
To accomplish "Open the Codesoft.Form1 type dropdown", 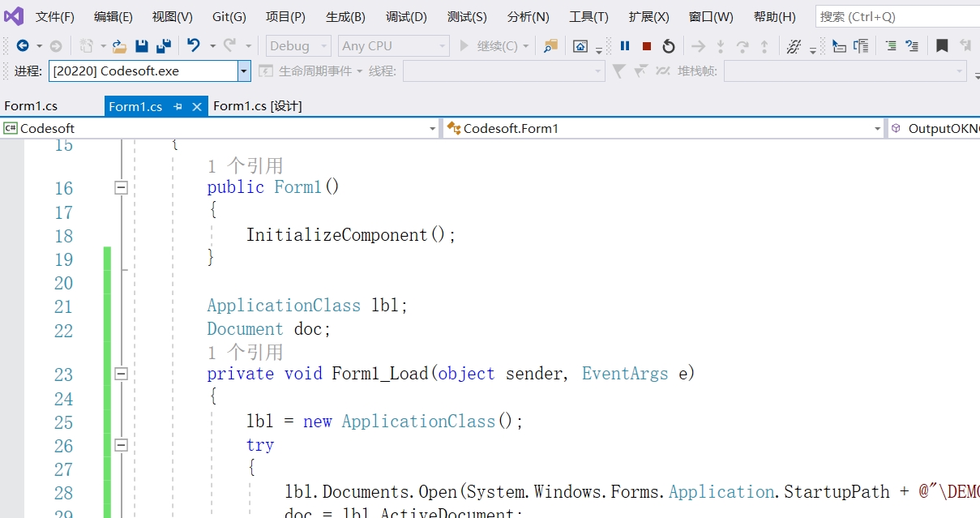I will [x=877, y=129].
